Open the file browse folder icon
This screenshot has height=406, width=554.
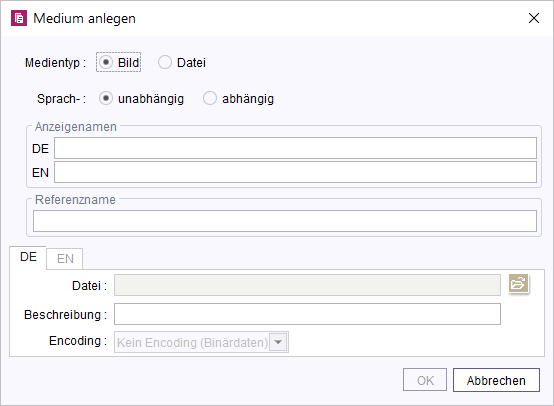(518, 283)
